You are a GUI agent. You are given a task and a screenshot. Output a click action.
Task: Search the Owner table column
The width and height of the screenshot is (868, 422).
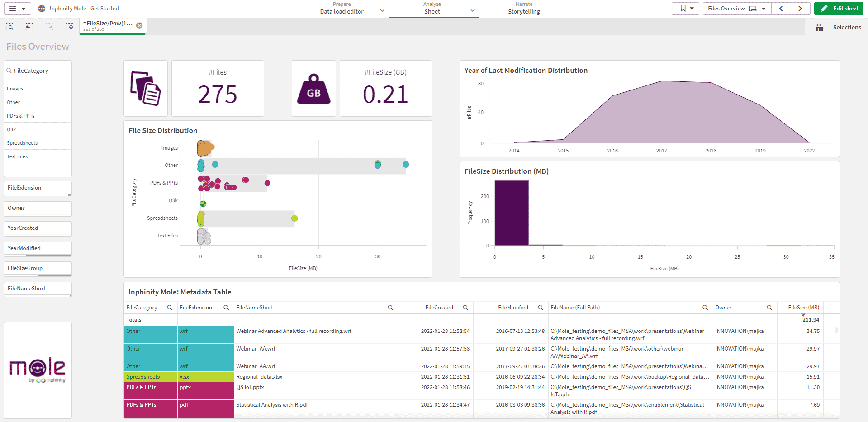[769, 308]
